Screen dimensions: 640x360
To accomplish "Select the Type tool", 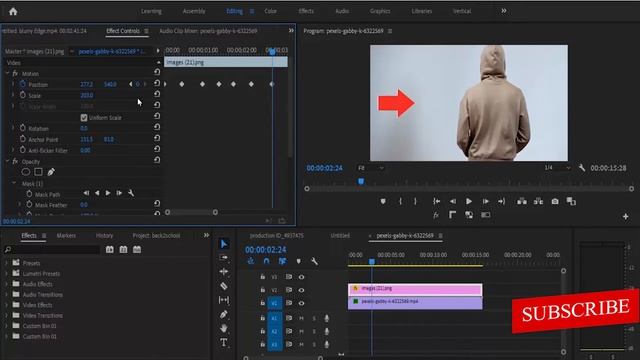I will tap(224, 342).
